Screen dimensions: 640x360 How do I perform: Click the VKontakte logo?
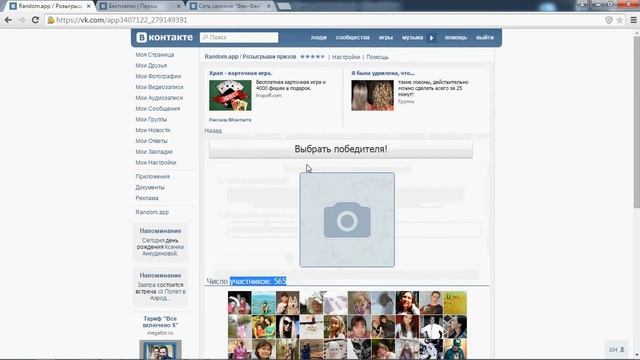tap(164, 37)
